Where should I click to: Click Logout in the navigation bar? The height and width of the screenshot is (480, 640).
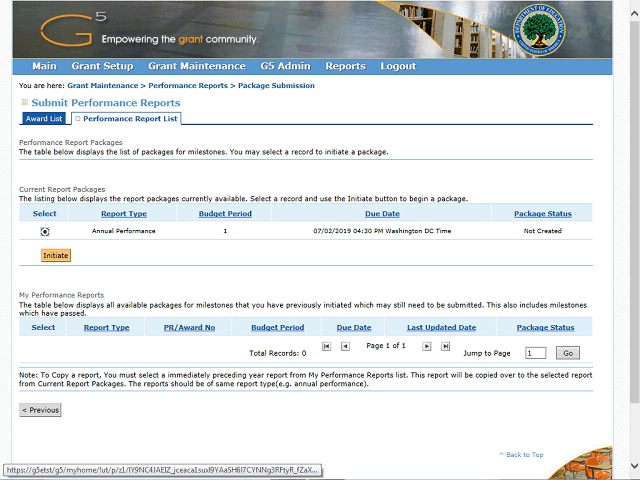398,66
